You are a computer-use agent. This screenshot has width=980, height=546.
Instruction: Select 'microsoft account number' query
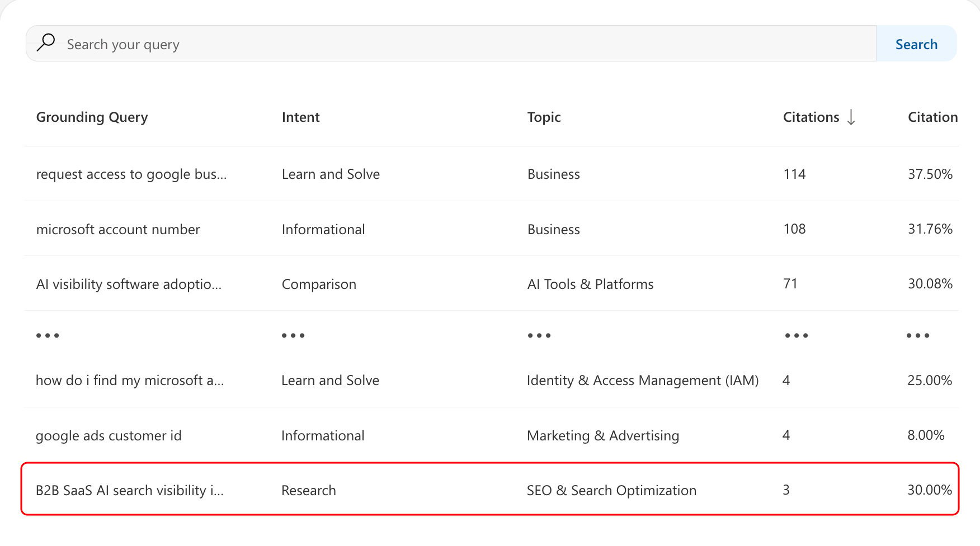[x=118, y=229]
